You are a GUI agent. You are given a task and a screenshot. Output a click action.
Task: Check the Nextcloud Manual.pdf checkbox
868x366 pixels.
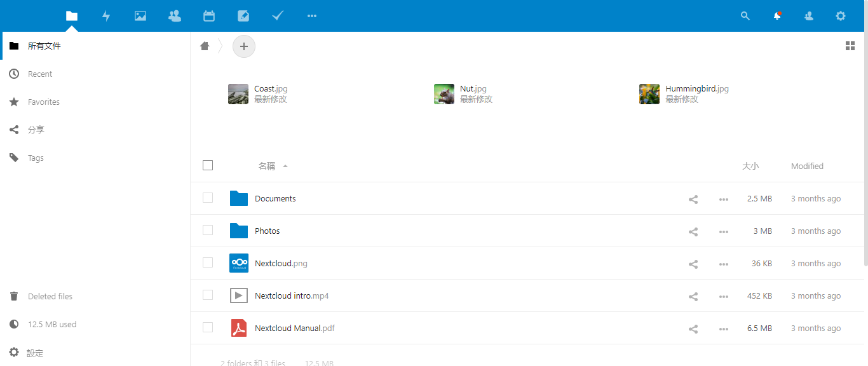(x=208, y=327)
